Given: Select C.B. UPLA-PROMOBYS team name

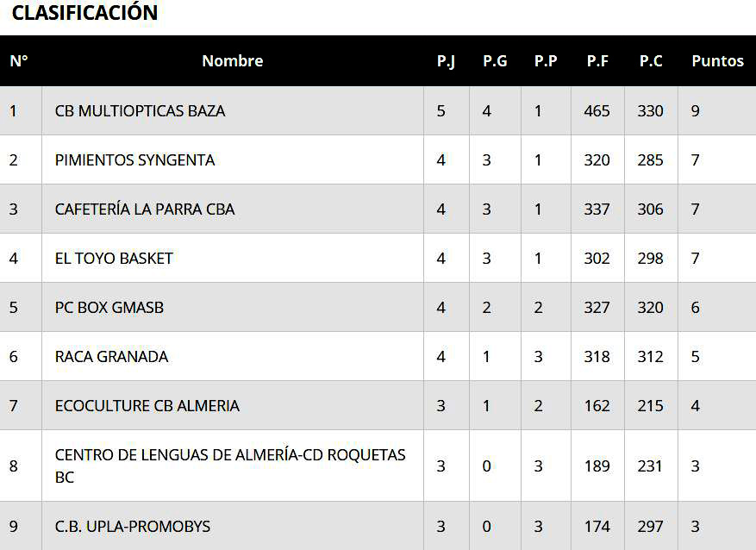Looking at the screenshot, I should (132, 527).
